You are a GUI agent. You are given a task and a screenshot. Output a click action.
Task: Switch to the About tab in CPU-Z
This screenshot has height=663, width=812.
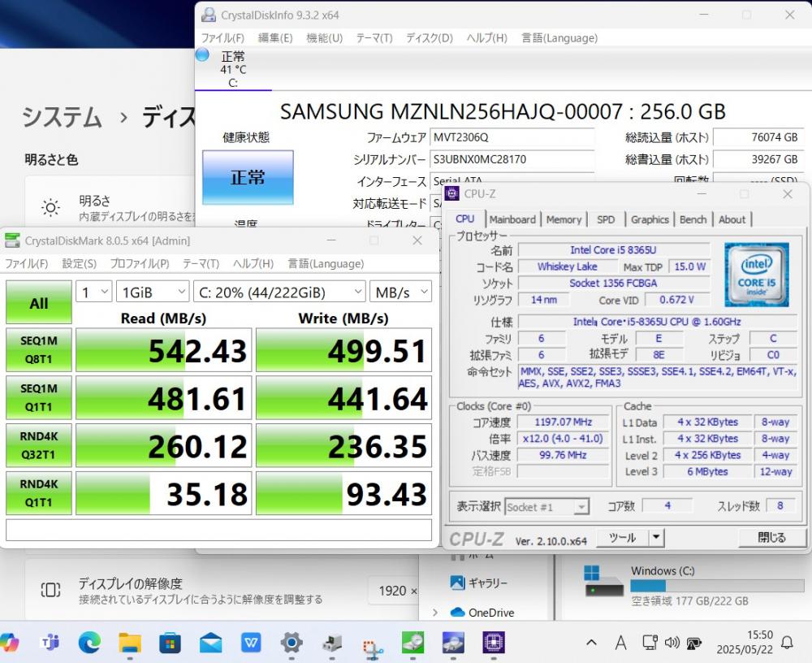(732, 220)
